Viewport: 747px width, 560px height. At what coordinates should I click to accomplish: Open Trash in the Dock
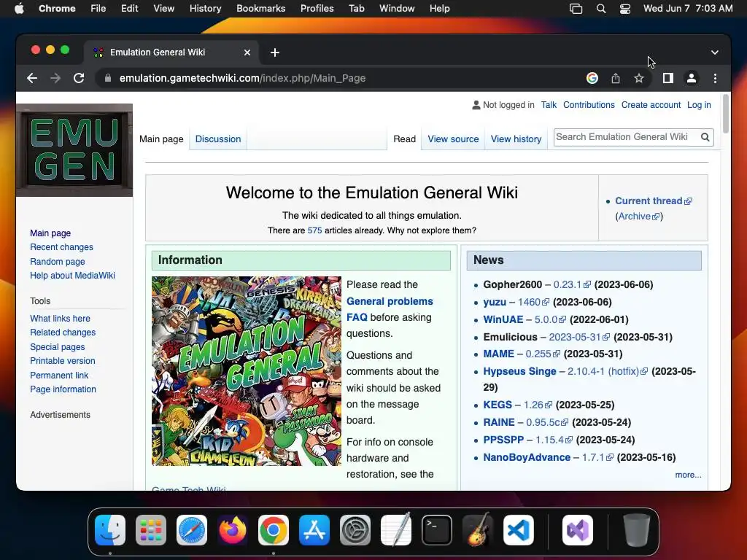636,530
